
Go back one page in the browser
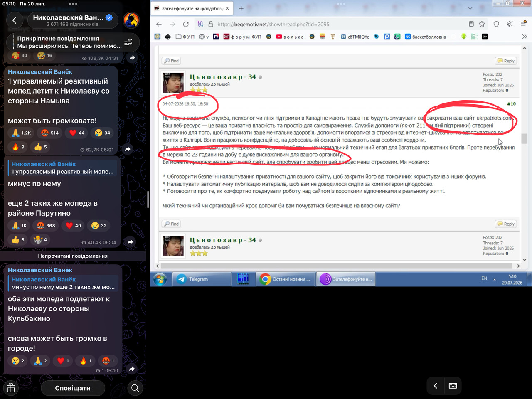tap(159, 24)
